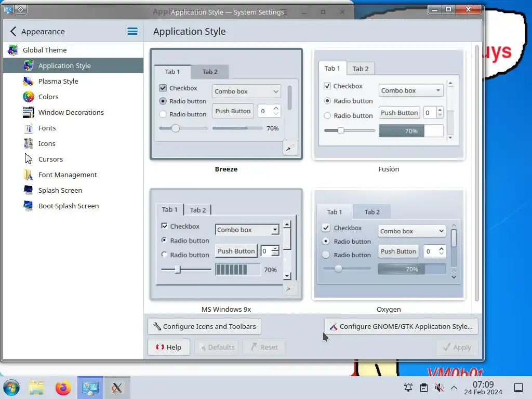The height and width of the screenshot is (399, 532).
Task: Launch Firefox from the taskbar
Action: 63,388
